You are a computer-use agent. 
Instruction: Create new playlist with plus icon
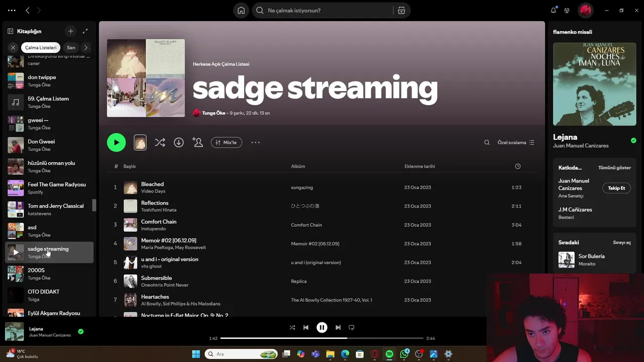coord(70,31)
